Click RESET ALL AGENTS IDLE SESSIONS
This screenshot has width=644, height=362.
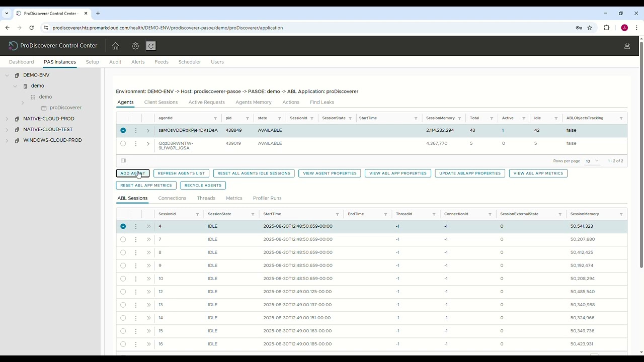(254, 173)
